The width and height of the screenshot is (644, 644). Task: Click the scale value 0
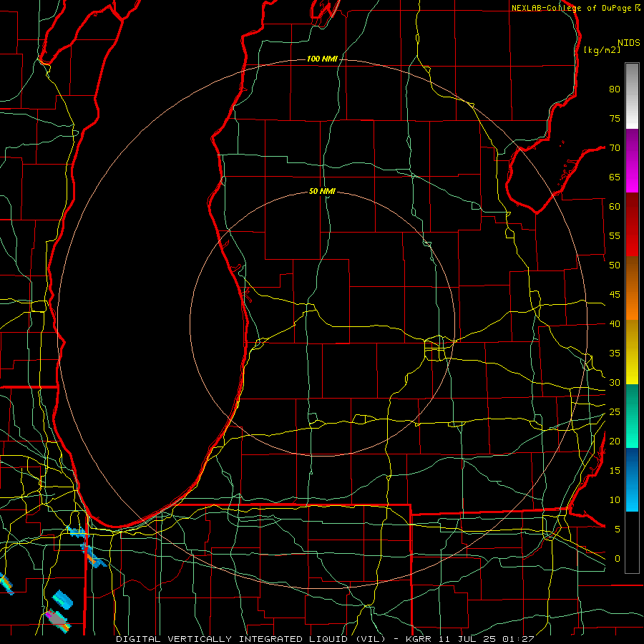pyautogui.click(x=617, y=559)
